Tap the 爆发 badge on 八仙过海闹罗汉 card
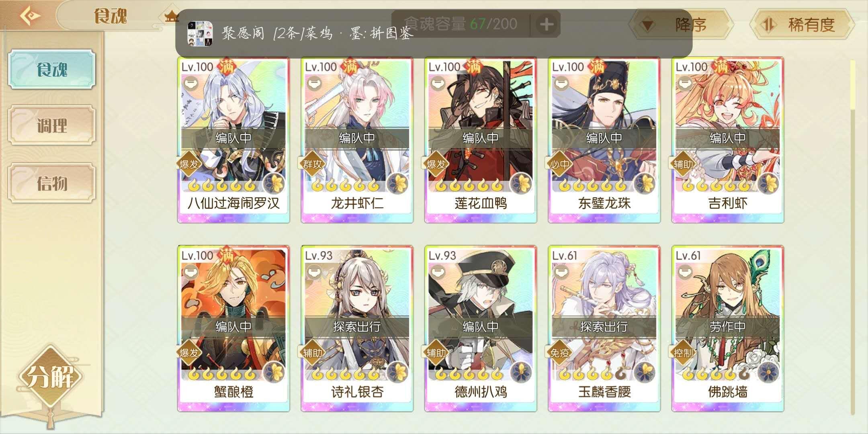The image size is (868, 434). (x=189, y=164)
